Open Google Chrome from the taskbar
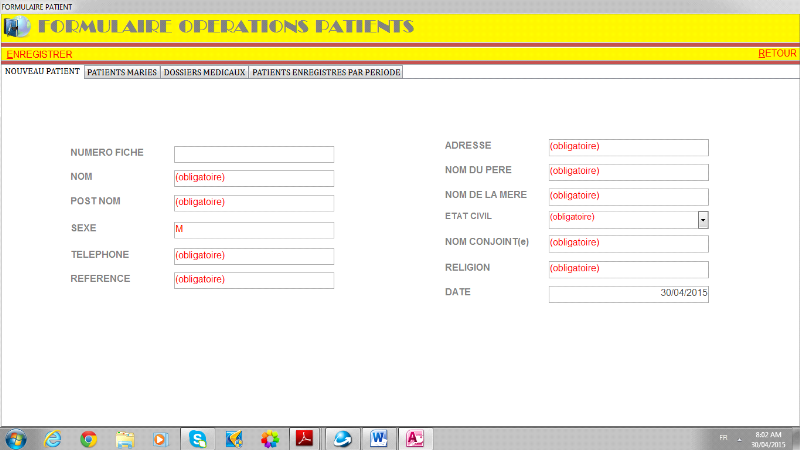The width and height of the screenshot is (800, 450). tap(89, 439)
